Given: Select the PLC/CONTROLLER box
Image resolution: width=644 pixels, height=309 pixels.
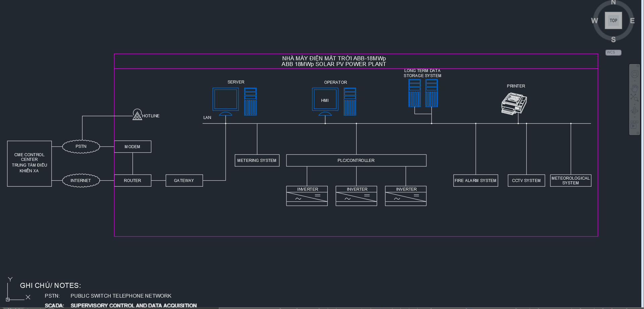Looking at the screenshot, I should (356, 160).
